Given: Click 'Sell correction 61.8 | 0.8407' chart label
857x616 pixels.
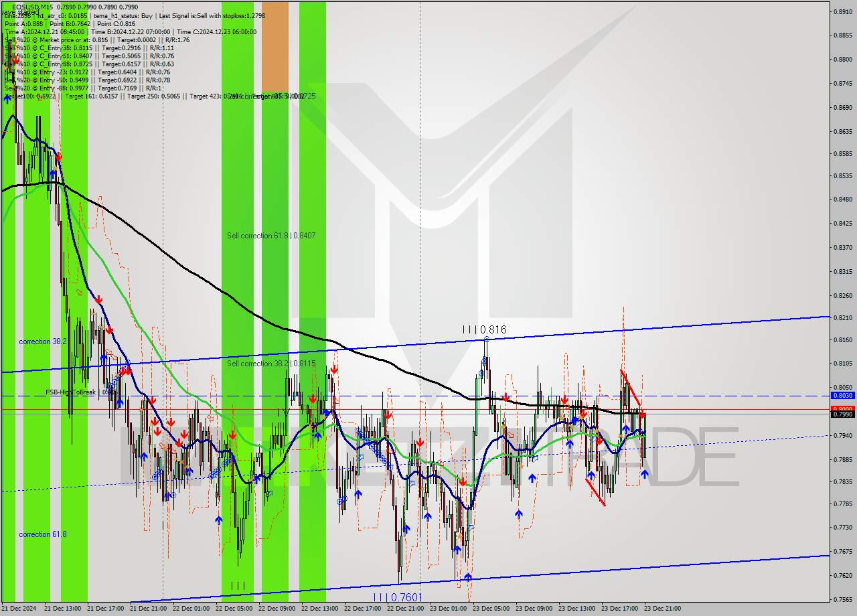Looking at the screenshot, I should 271,236.
